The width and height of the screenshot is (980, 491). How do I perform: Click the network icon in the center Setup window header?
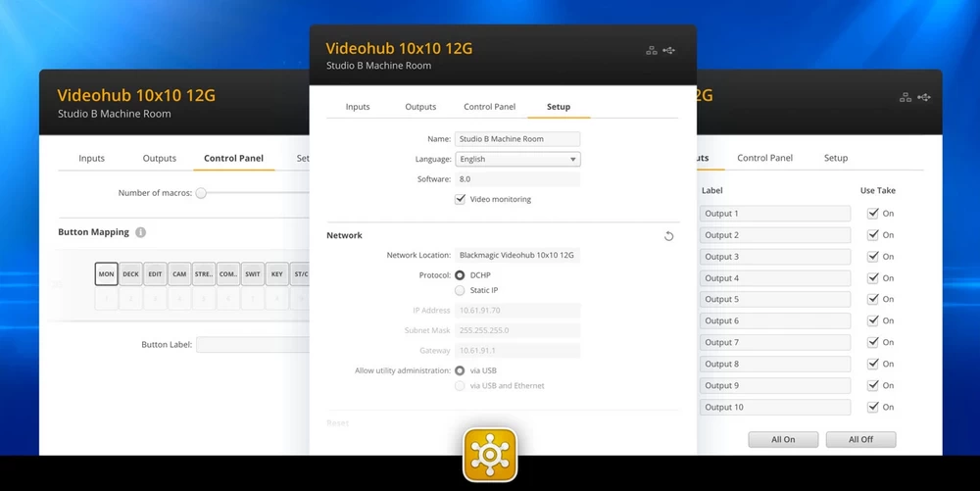point(652,50)
